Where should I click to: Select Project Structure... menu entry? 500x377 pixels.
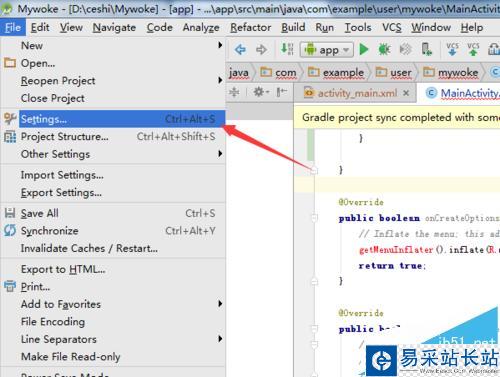113,136
